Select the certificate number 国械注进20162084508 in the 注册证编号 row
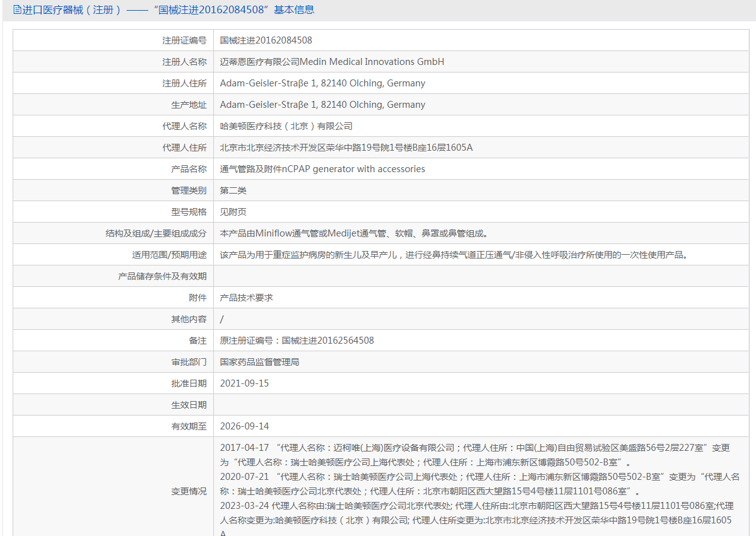This screenshot has height=536, width=756. pos(266,40)
